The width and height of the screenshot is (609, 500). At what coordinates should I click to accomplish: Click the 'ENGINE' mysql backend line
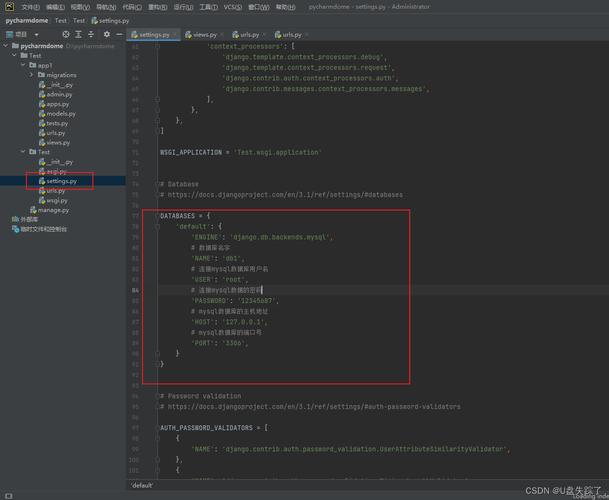pos(262,237)
